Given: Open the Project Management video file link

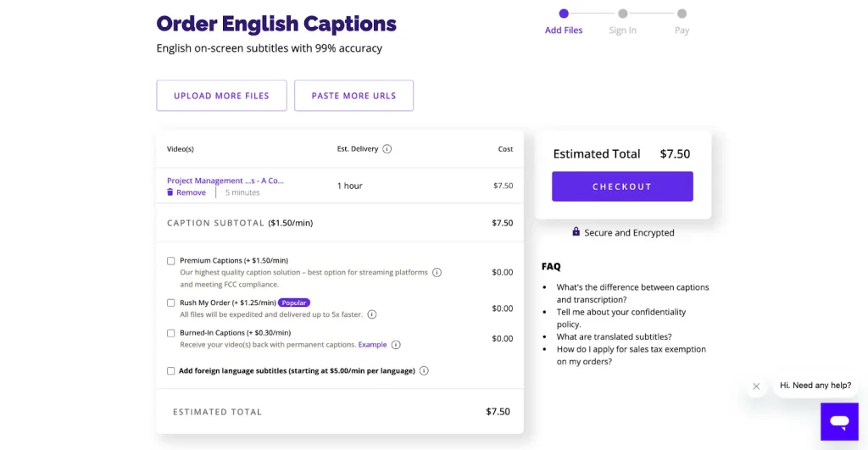Looking at the screenshot, I should [x=225, y=181].
